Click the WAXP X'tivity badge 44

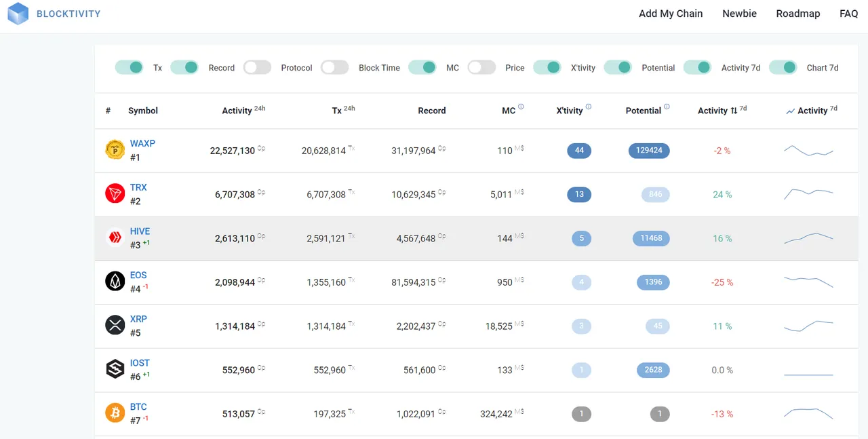[579, 150]
